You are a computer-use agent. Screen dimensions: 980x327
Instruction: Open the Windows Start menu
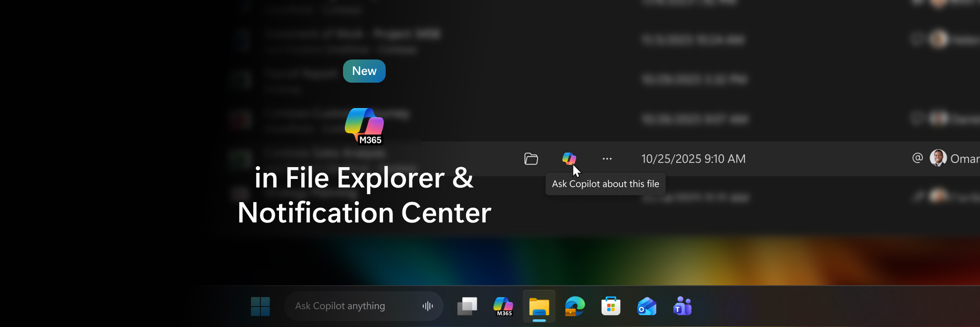point(260,307)
